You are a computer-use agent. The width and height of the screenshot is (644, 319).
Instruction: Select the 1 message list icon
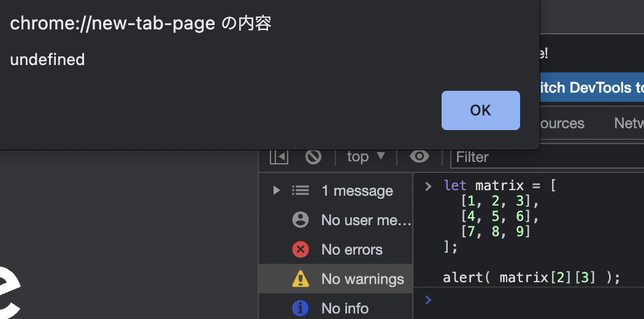301,191
